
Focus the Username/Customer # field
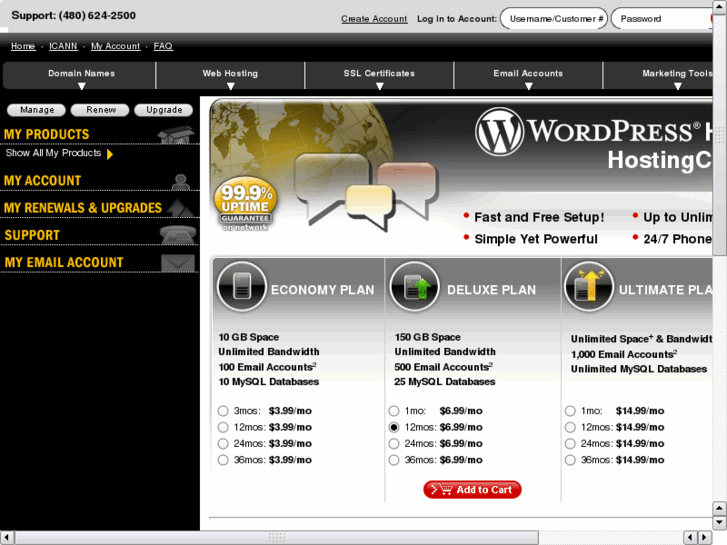pos(554,19)
